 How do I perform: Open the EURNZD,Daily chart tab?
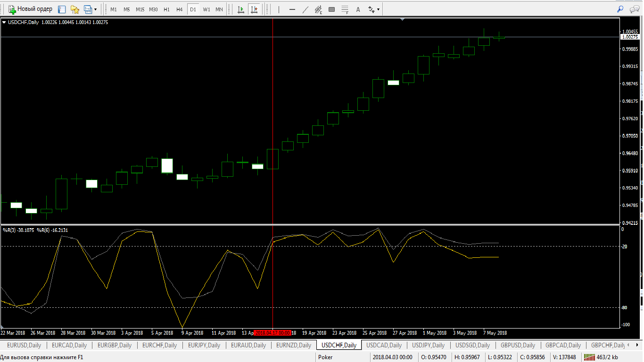tap(294, 345)
